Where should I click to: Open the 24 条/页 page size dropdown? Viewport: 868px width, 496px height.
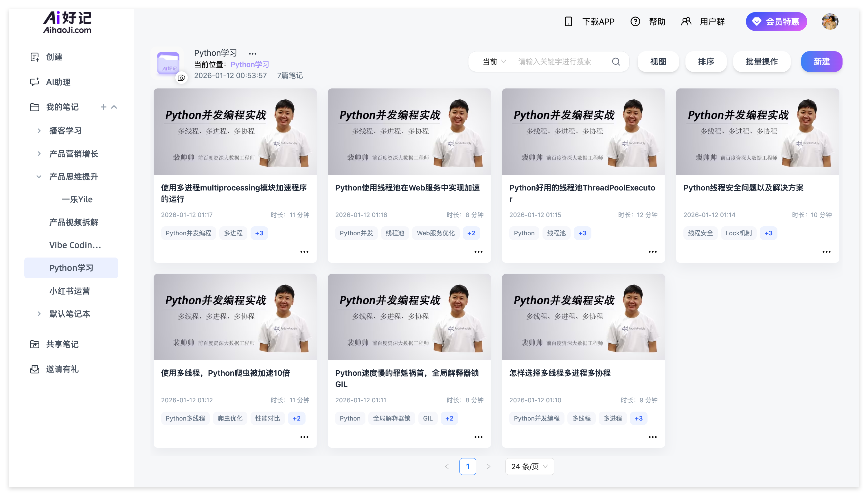coord(529,466)
